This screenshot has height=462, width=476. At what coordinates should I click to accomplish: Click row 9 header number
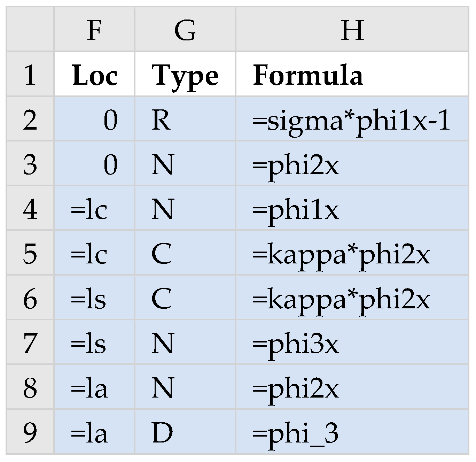(30, 432)
